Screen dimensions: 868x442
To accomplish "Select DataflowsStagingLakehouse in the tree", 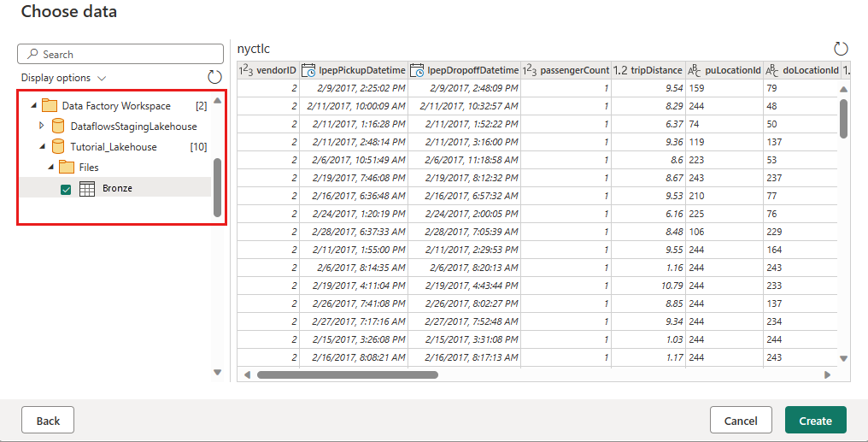I will point(133,127).
